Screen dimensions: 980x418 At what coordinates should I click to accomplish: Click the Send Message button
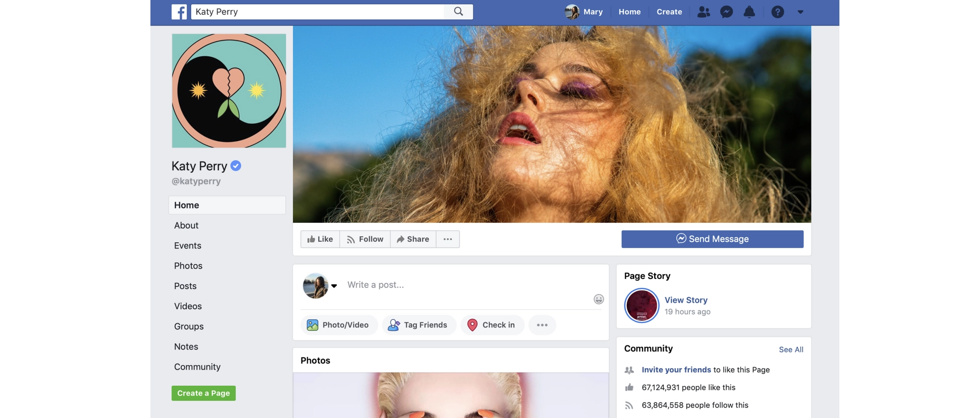pyautogui.click(x=712, y=239)
